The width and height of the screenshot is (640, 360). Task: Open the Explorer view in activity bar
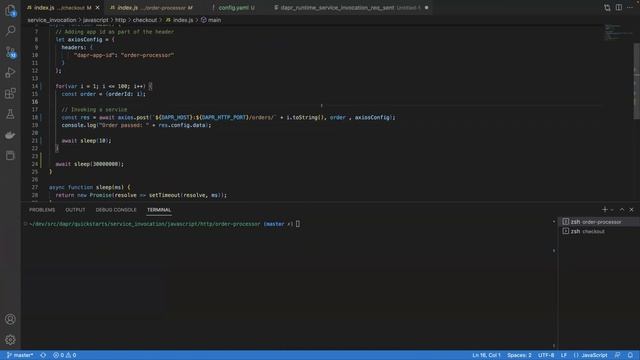pos(10,11)
